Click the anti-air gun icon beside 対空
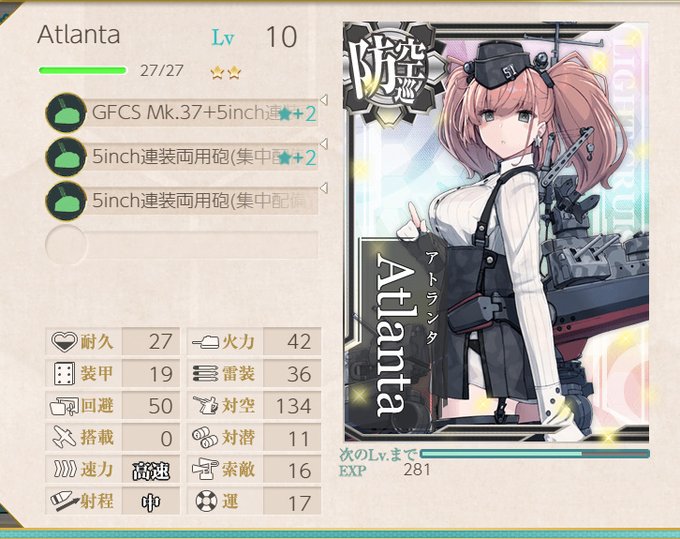Image resolution: width=680 pixels, height=539 pixels. (x=205, y=406)
